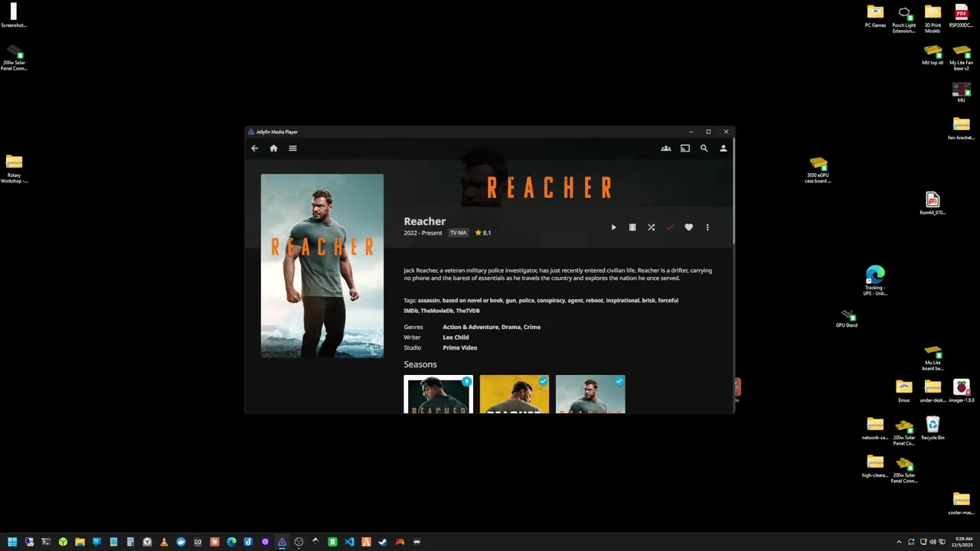
Task: Open Microsoft Edge in the taskbar
Action: 231,542
